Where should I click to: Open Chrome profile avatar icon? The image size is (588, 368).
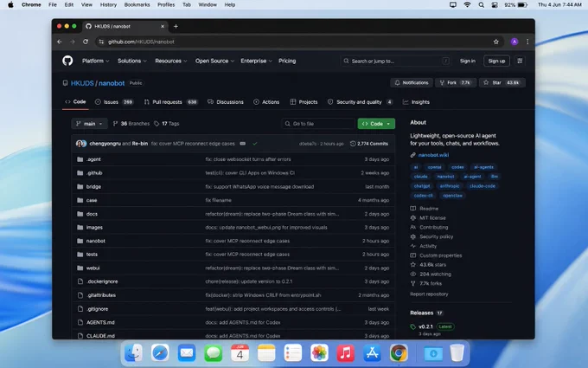tap(514, 42)
